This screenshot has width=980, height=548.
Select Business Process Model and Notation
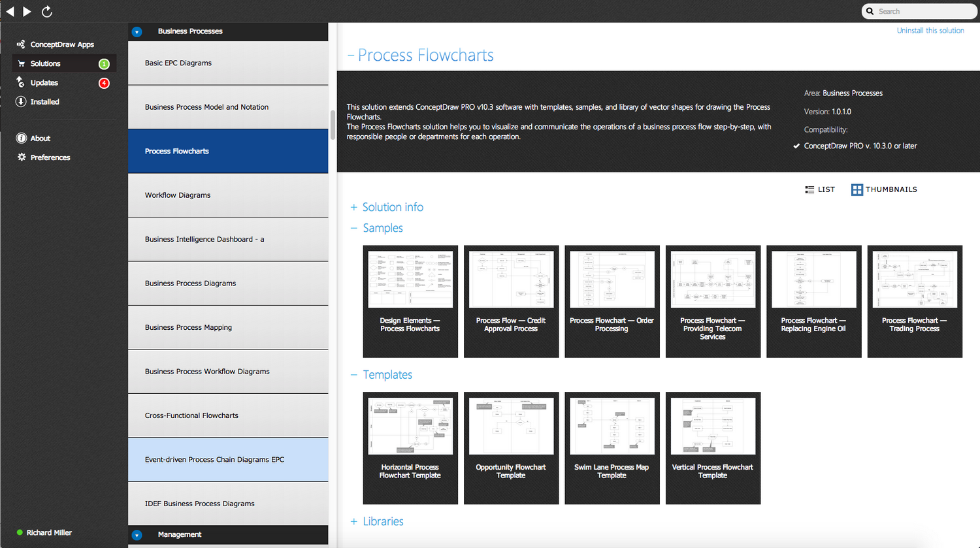pyautogui.click(x=228, y=107)
